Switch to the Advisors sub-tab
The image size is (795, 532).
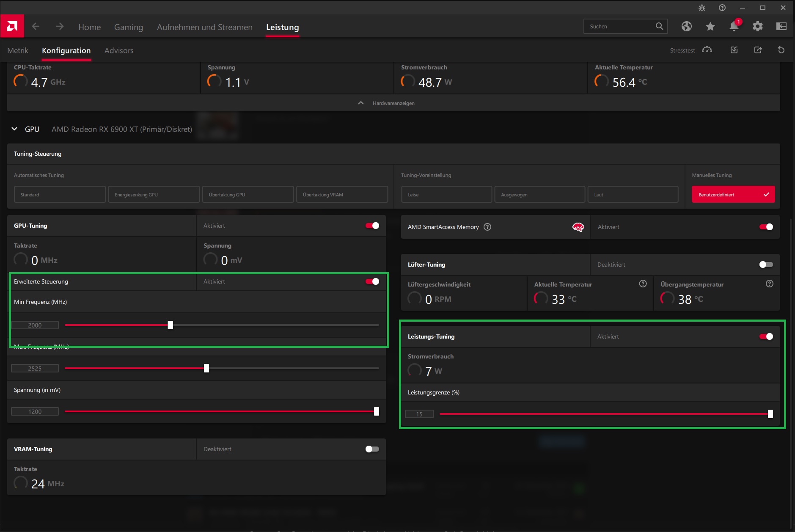tap(119, 50)
